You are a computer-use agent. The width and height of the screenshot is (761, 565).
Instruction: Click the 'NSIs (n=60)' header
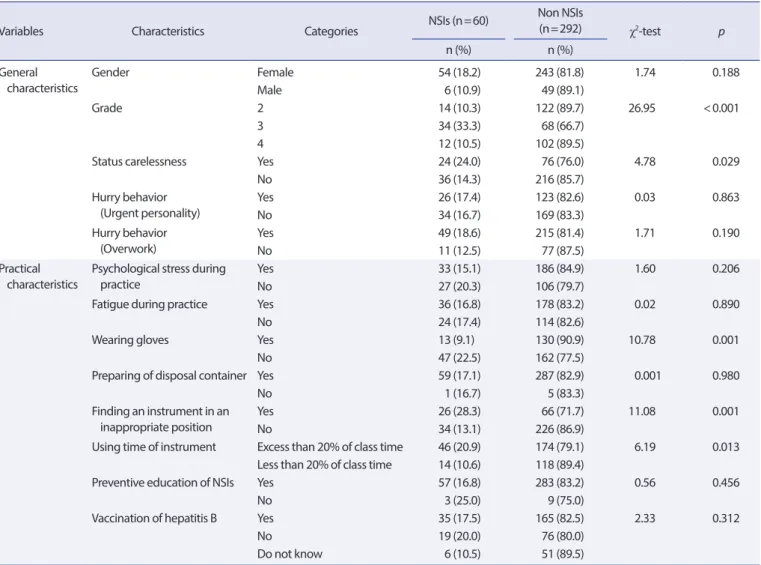point(458,21)
